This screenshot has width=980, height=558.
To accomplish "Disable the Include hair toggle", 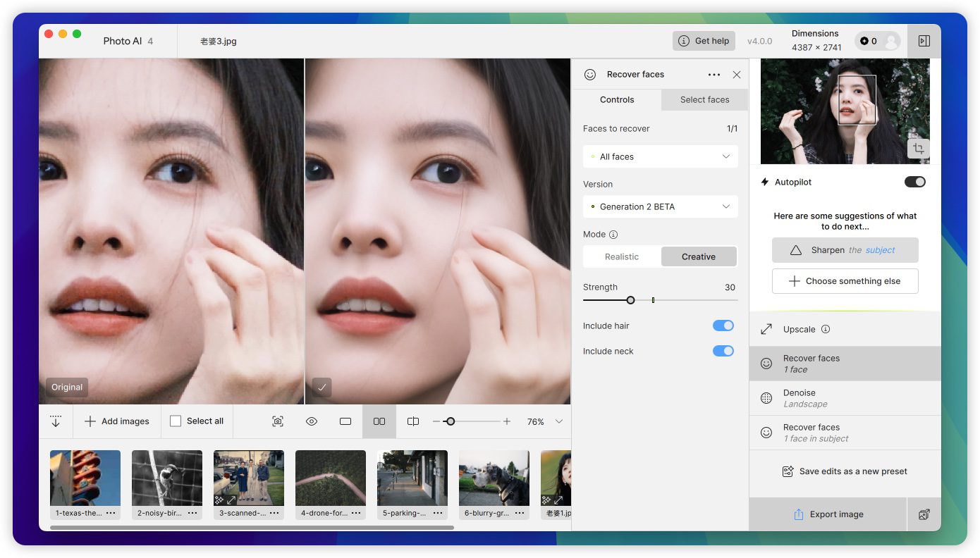I will 723,325.
